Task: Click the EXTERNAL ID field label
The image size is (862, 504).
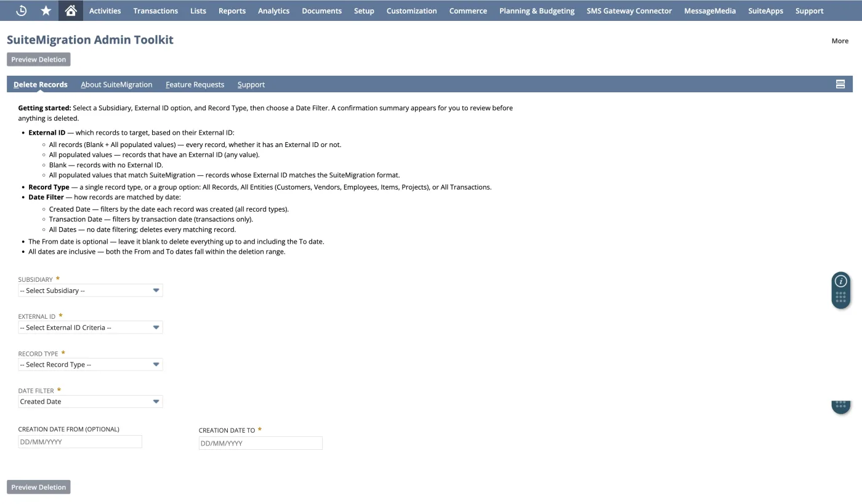Action: pyautogui.click(x=37, y=316)
